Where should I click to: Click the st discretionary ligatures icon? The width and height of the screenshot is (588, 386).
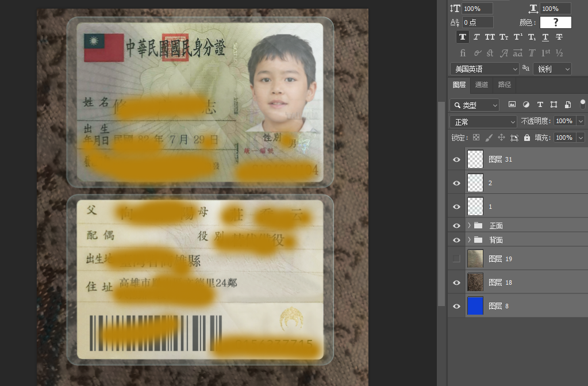click(490, 53)
